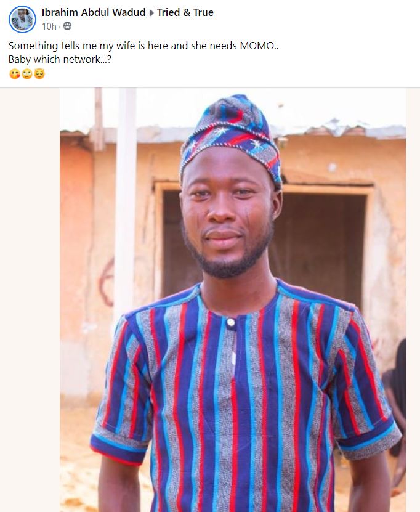Screen dimensions: 420x512
Task: Click the relieved face emoji
Action: click(x=39, y=74)
